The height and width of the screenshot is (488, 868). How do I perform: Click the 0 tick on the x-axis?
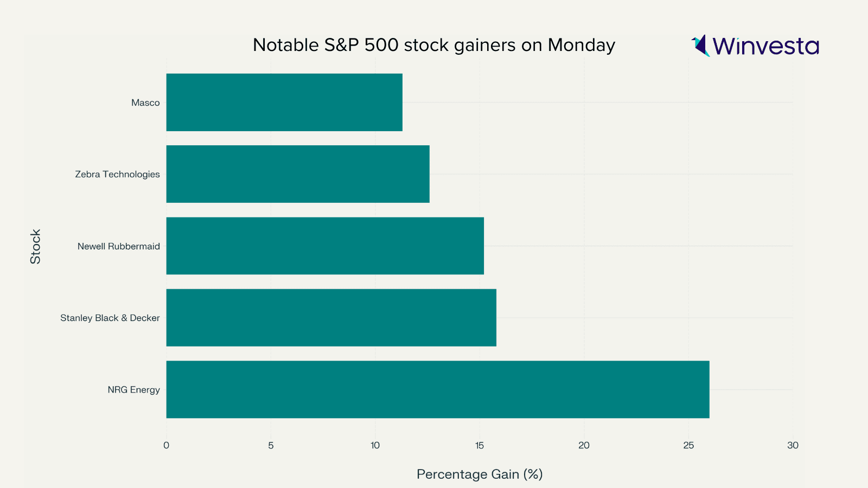tap(166, 445)
